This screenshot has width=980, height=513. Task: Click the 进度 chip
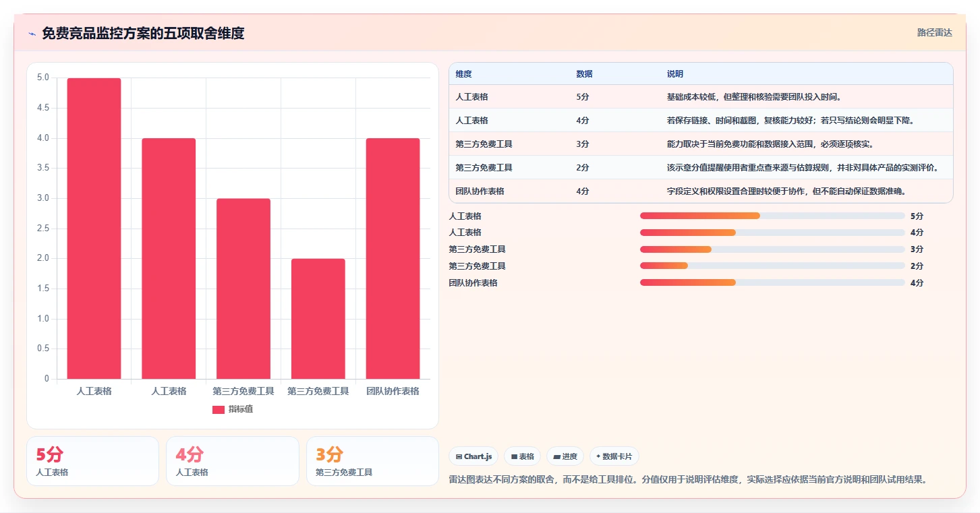click(x=565, y=456)
